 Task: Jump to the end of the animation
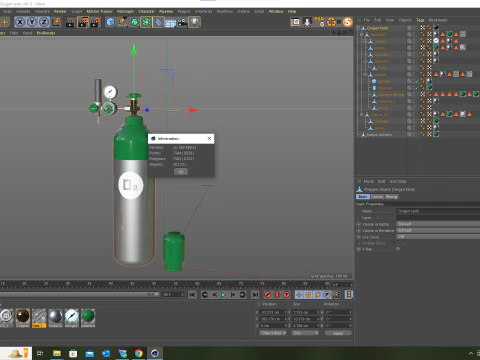[255, 295]
